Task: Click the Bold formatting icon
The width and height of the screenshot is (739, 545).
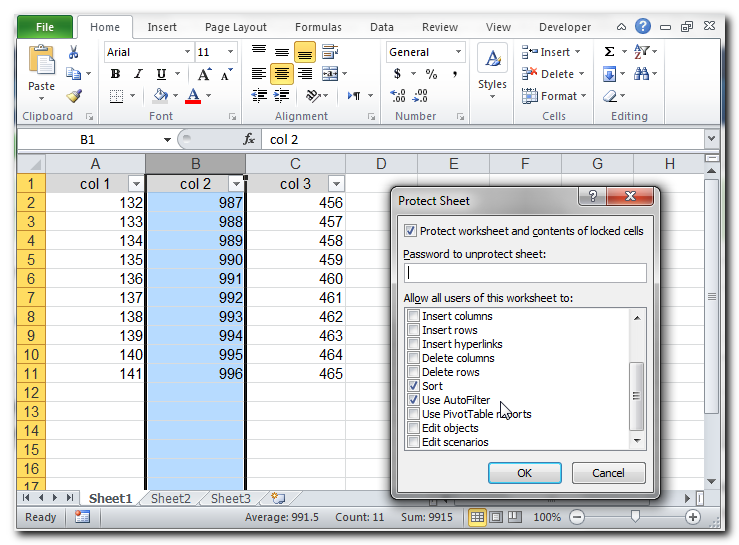Action: [115, 74]
